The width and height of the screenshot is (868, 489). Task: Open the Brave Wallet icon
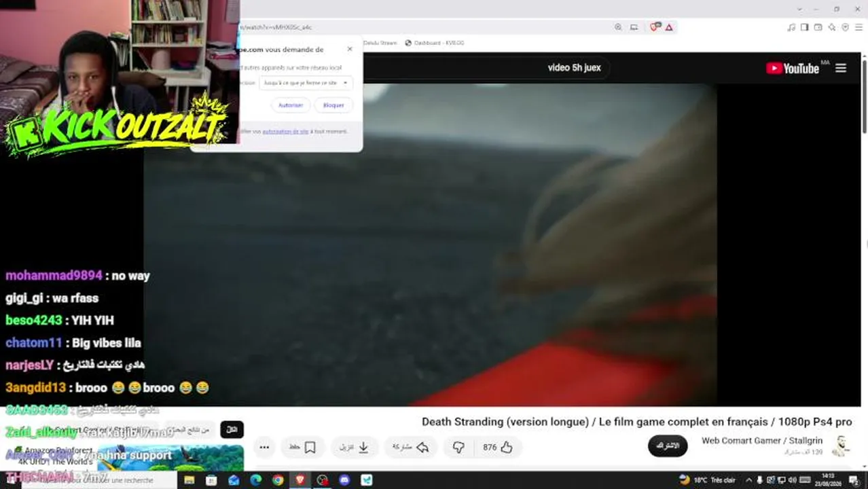(x=818, y=27)
